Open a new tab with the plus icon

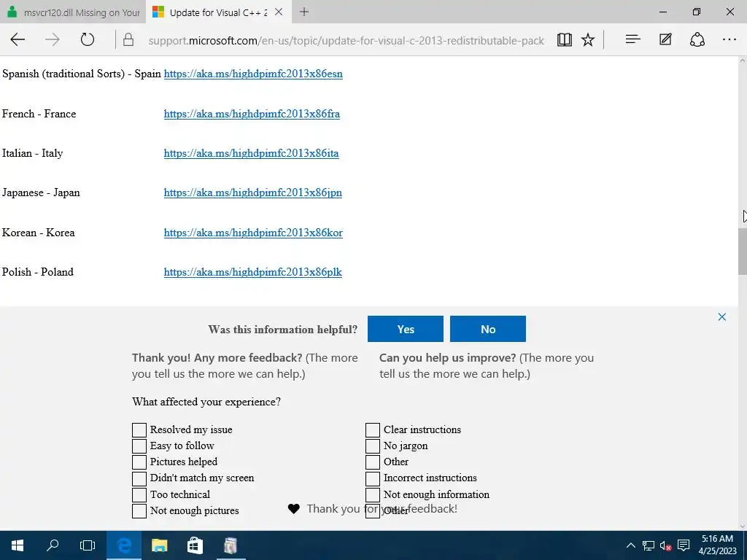pyautogui.click(x=304, y=12)
